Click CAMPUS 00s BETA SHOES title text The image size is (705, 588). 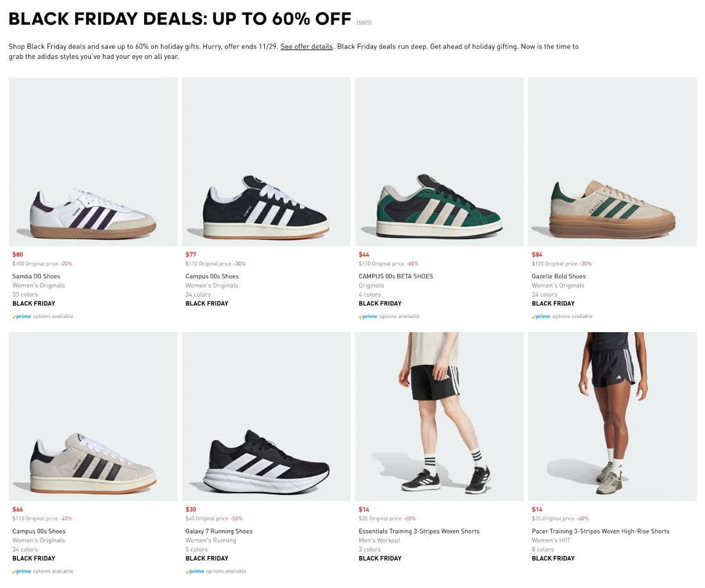pos(395,276)
